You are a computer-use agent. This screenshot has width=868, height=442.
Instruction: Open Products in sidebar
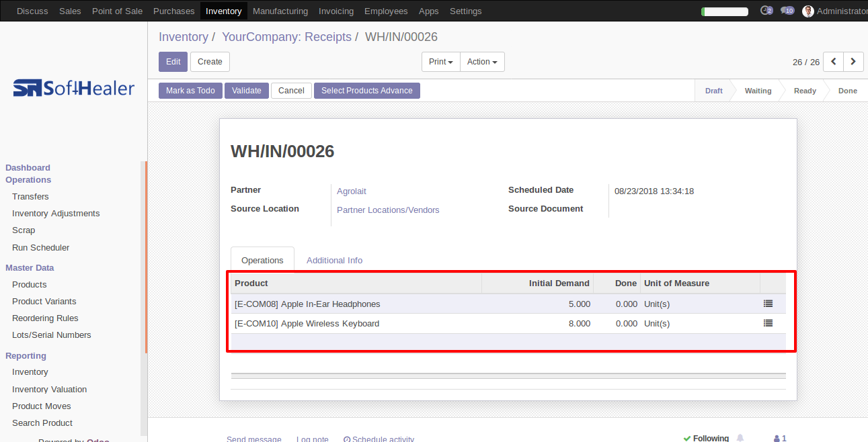click(x=30, y=285)
